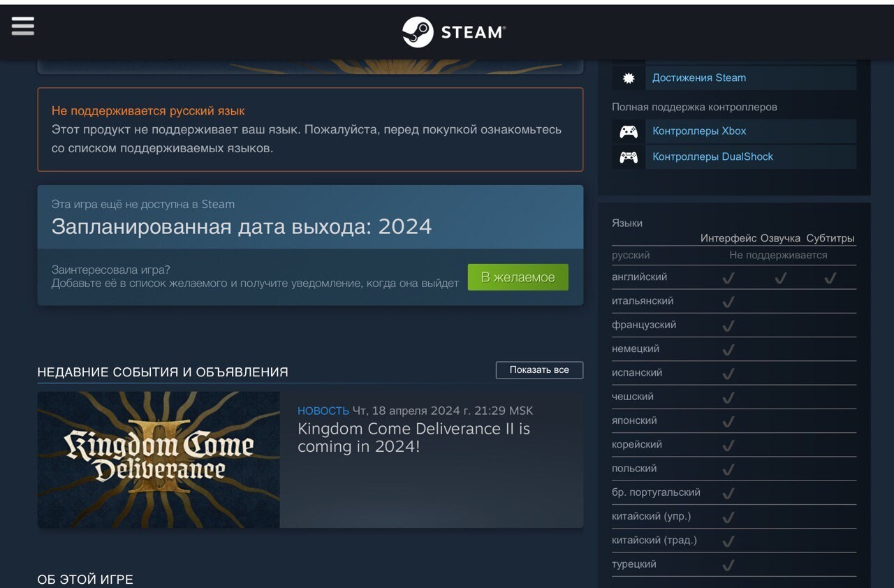Click the ОБ ЭТОЙ ИГРЕ heading
The image size is (894, 588).
[x=85, y=580]
